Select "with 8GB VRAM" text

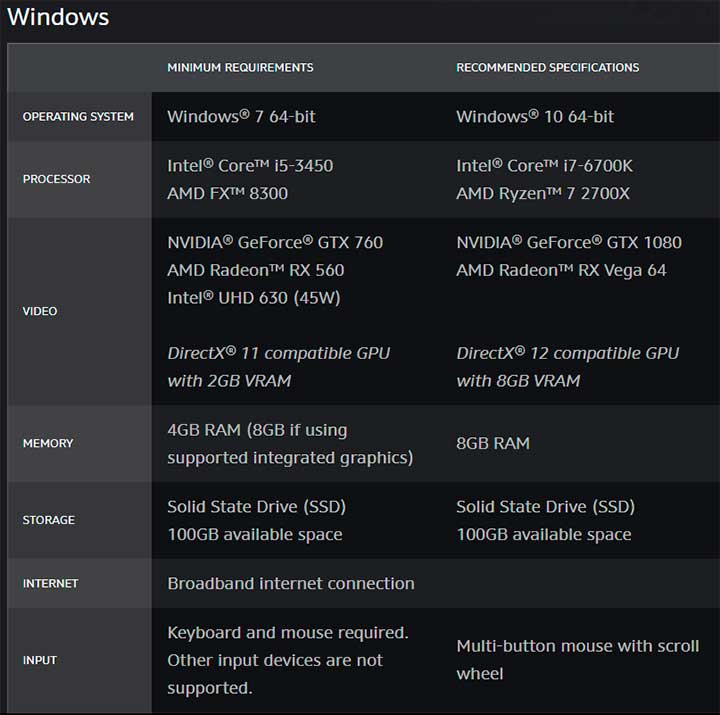[518, 381]
